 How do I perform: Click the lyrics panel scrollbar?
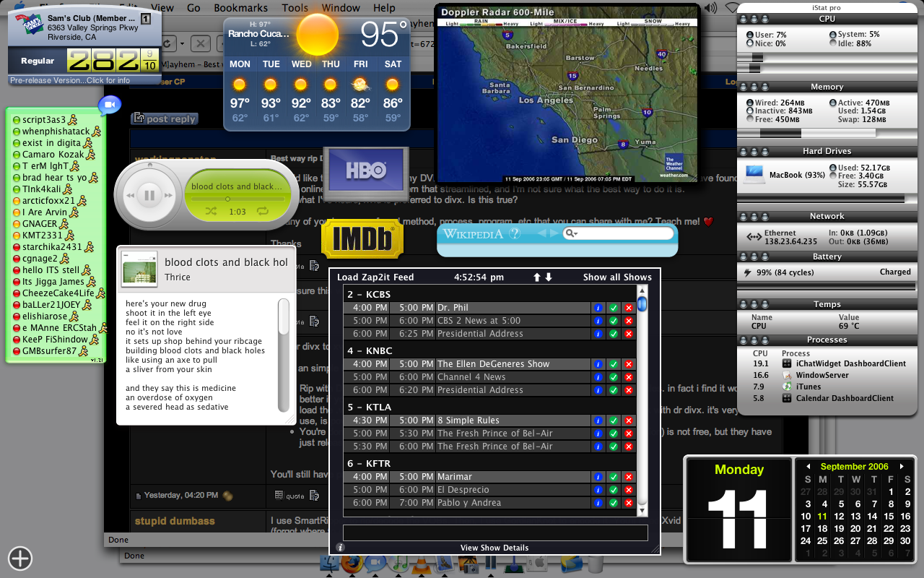(284, 355)
